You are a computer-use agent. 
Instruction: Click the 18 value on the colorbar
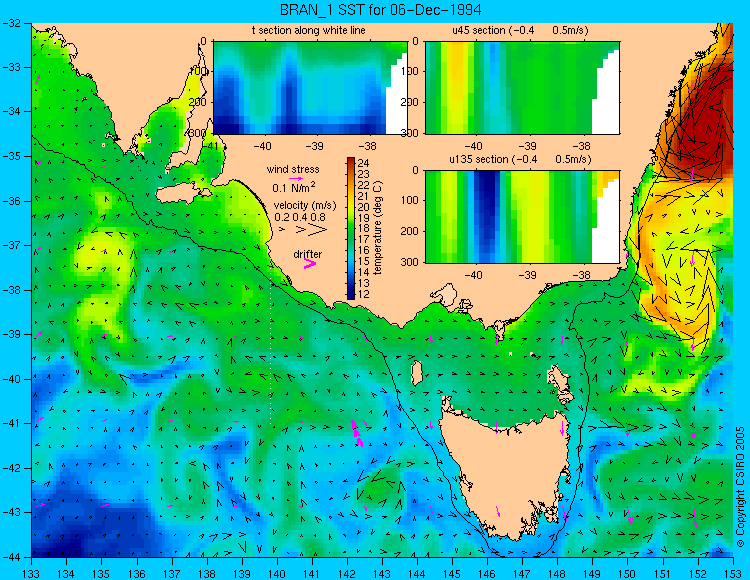(x=364, y=229)
